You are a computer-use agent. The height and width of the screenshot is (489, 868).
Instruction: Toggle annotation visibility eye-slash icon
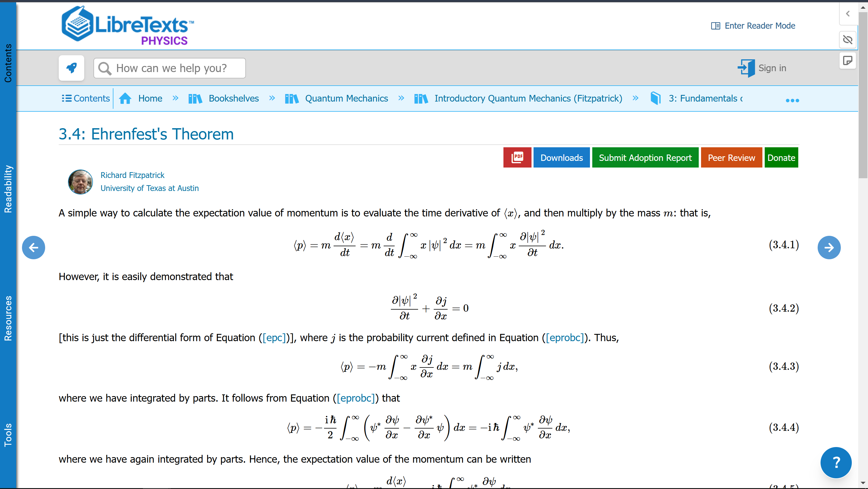pos(847,40)
